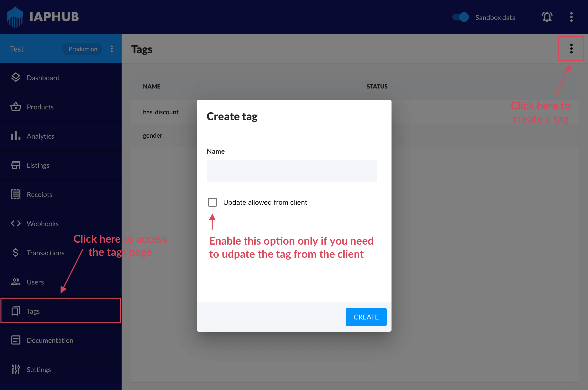The image size is (588, 390).
Task: Click the Products basket icon
Action: [x=16, y=107]
